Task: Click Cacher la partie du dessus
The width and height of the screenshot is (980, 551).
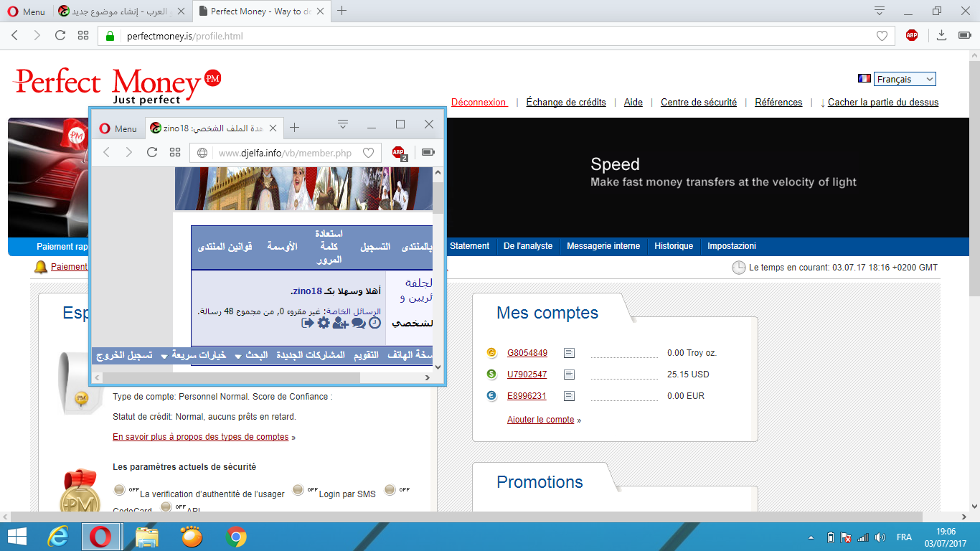Action: (883, 103)
